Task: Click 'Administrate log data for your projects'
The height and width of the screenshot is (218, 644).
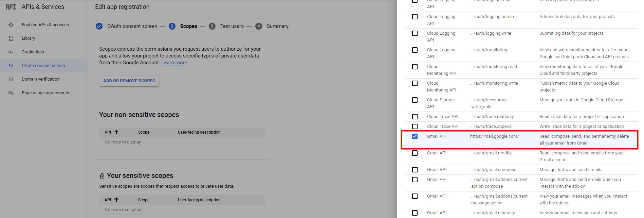Action: click(x=577, y=17)
